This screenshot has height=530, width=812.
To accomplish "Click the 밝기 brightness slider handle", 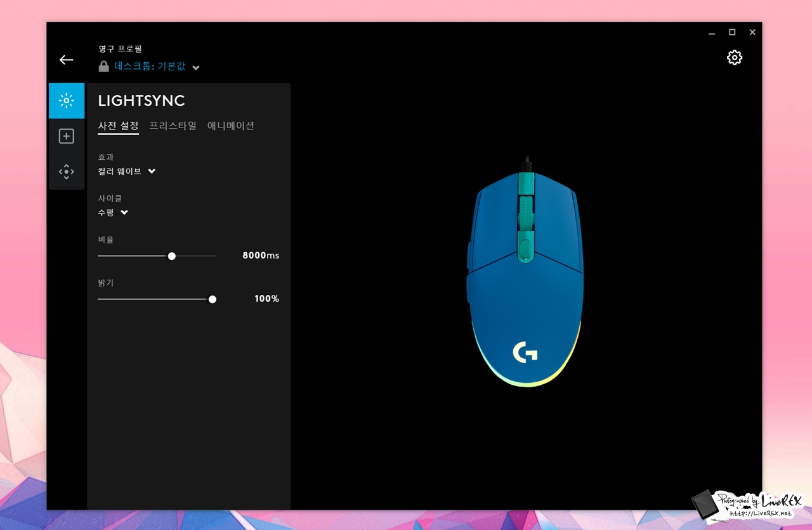I will pyautogui.click(x=213, y=299).
